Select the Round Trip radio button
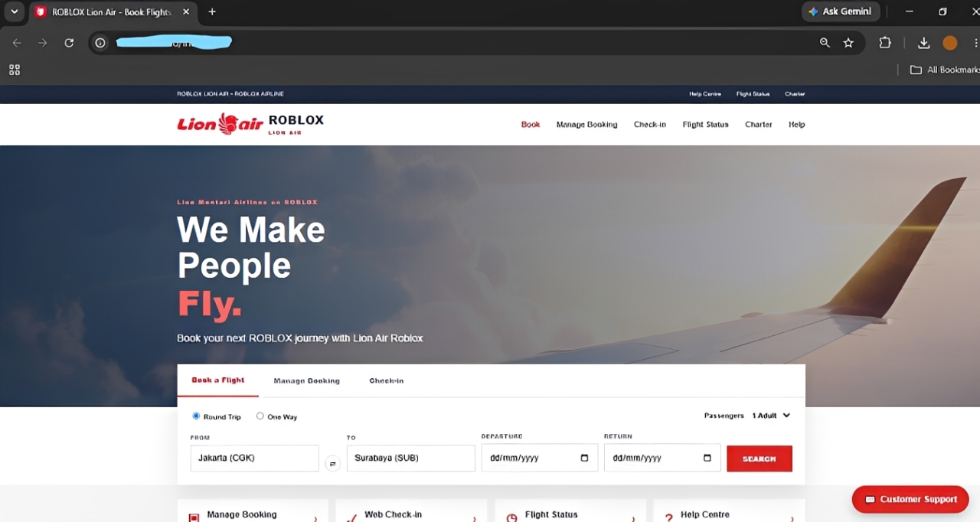This screenshot has width=980, height=522. coord(196,416)
